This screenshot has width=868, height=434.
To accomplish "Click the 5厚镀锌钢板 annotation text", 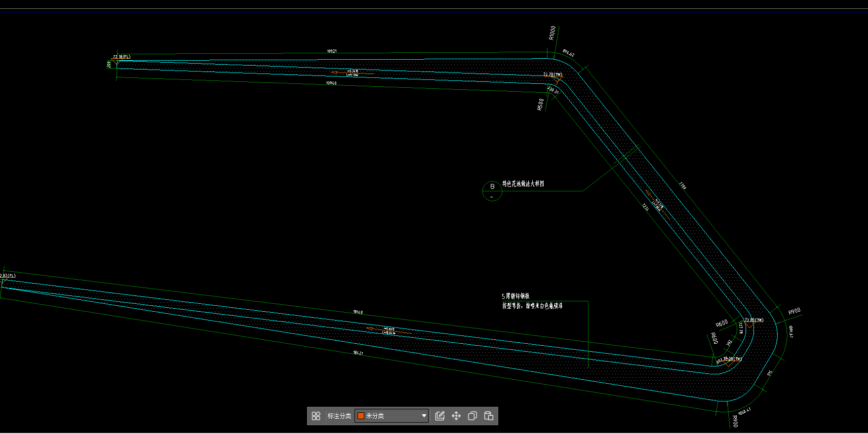I will click(515, 296).
